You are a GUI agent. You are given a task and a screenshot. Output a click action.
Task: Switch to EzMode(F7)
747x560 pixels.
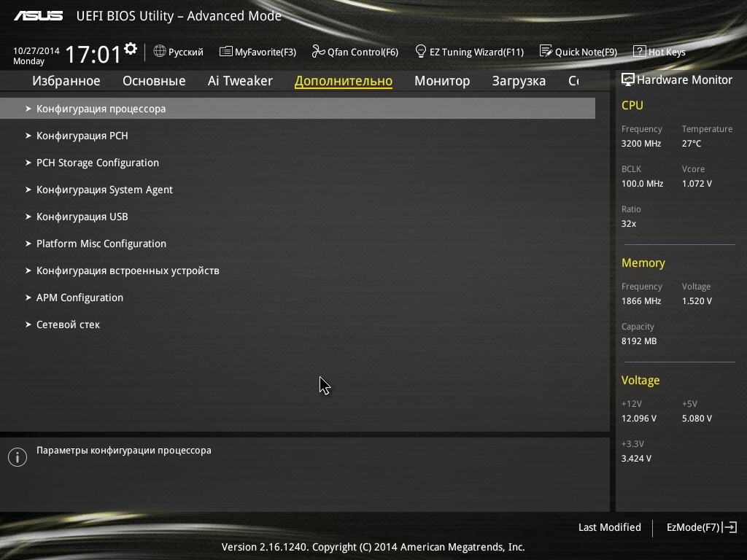[702, 527]
